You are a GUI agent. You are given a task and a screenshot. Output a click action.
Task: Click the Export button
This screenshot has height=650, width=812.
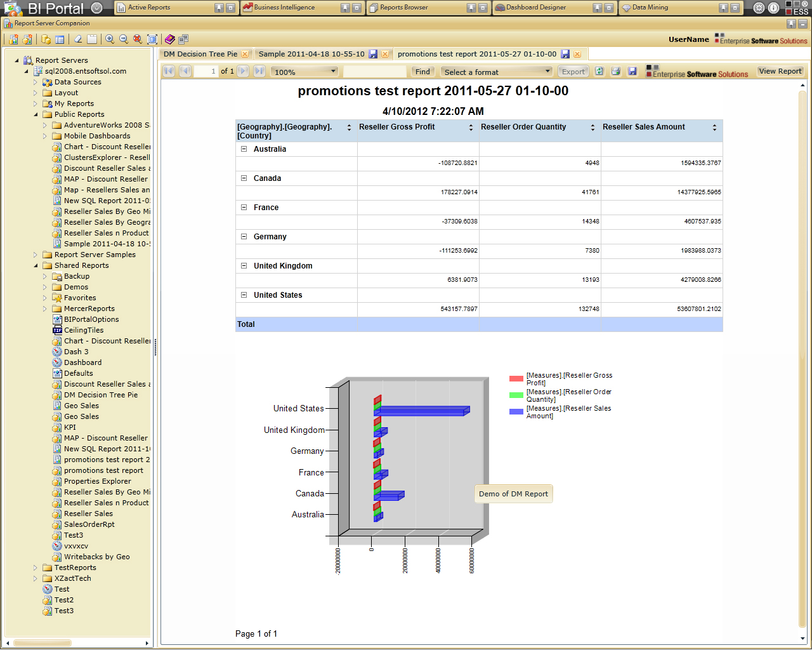click(573, 72)
